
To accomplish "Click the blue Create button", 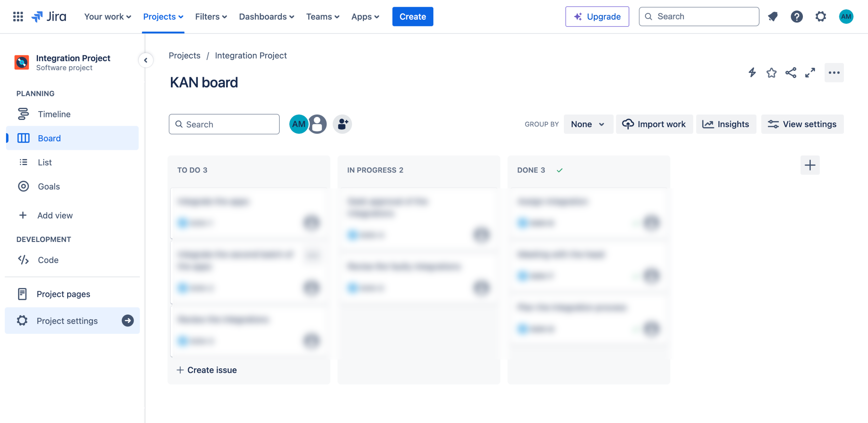I will coord(412,16).
